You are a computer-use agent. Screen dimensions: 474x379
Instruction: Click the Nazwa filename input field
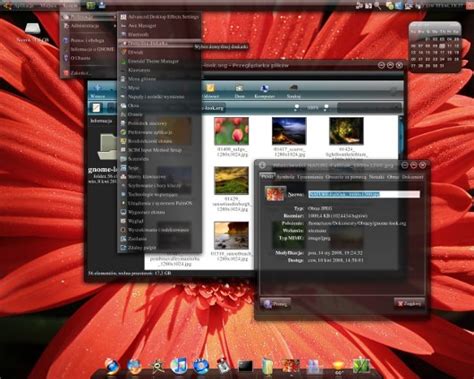(364, 194)
